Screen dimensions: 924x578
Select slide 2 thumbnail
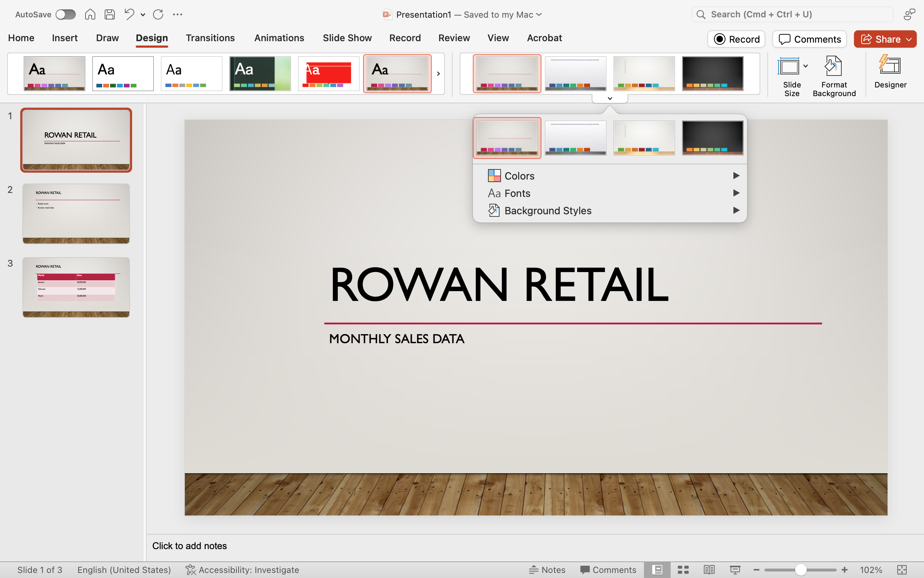coord(76,213)
